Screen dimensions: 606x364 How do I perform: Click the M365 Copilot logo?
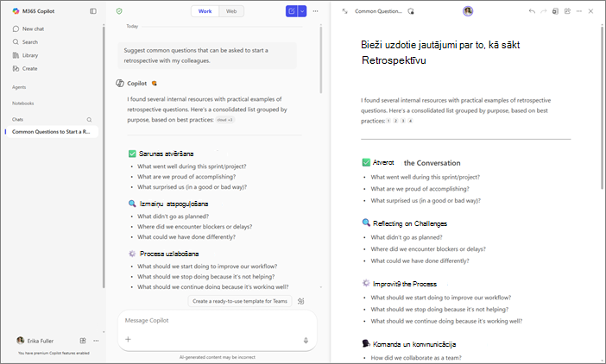[16, 11]
